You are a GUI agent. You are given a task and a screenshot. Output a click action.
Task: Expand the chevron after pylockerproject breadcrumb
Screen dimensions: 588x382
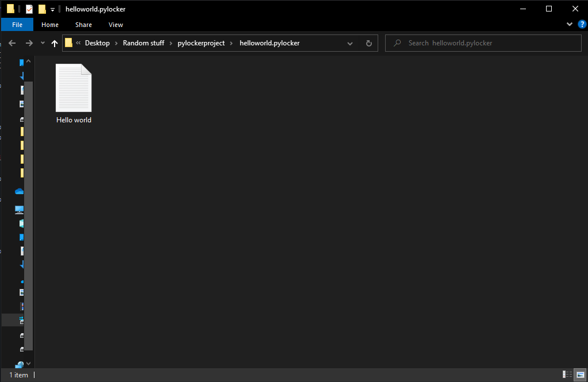231,43
